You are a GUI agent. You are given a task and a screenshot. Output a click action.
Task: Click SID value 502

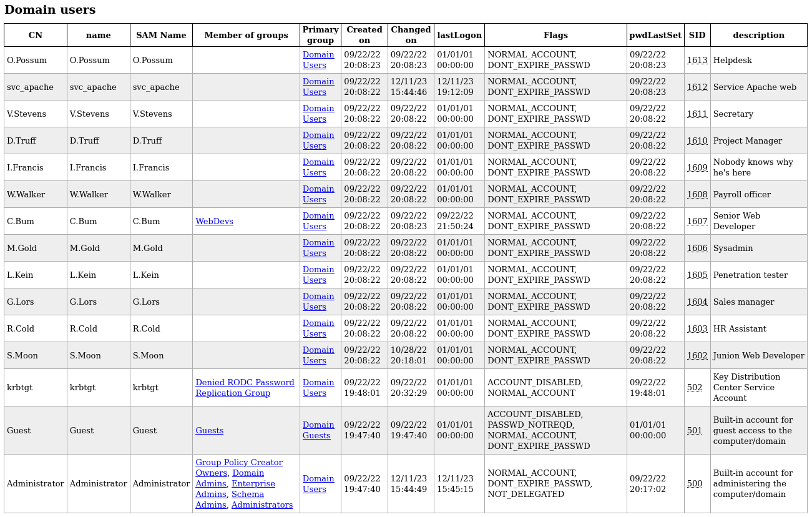click(695, 388)
